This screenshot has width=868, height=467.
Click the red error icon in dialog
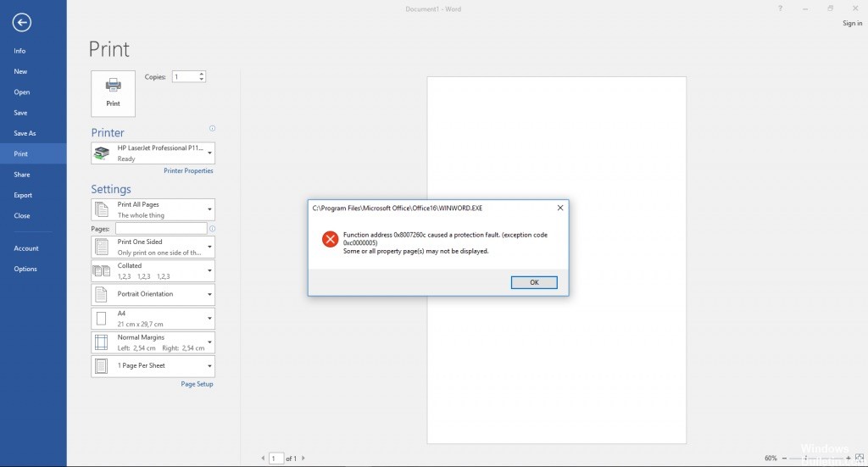click(x=331, y=239)
